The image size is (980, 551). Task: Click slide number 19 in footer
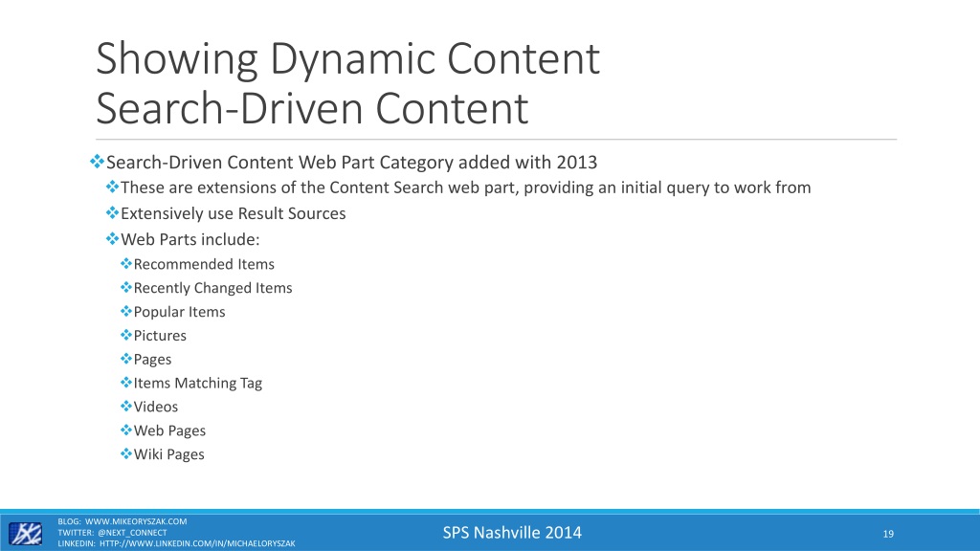[x=888, y=534]
